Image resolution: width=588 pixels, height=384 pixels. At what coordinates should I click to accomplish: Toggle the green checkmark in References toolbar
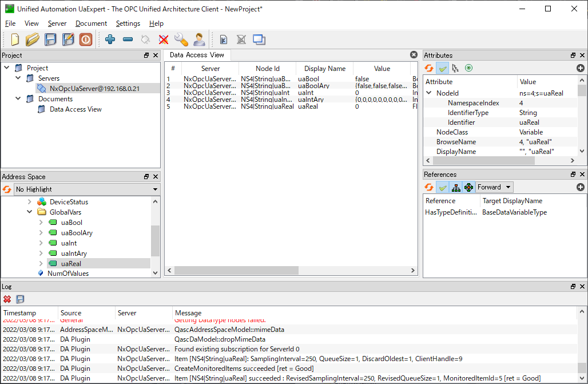click(x=442, y=187)
